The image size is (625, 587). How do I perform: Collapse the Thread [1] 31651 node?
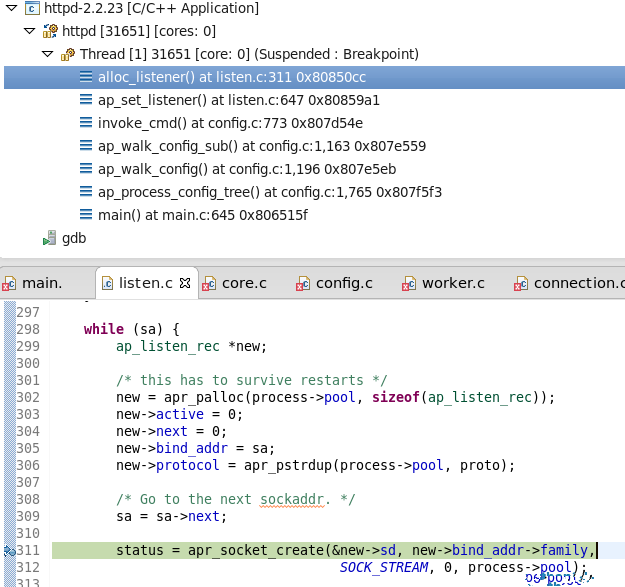click(47, 54)
